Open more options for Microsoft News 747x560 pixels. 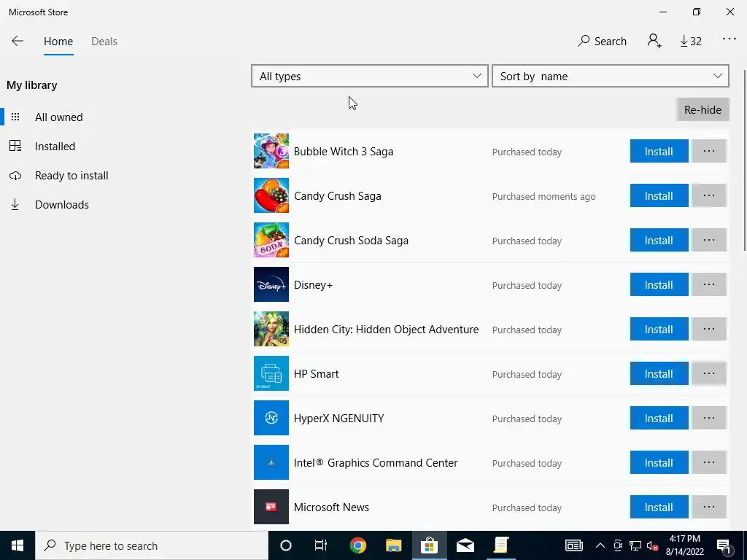[709, 507]
